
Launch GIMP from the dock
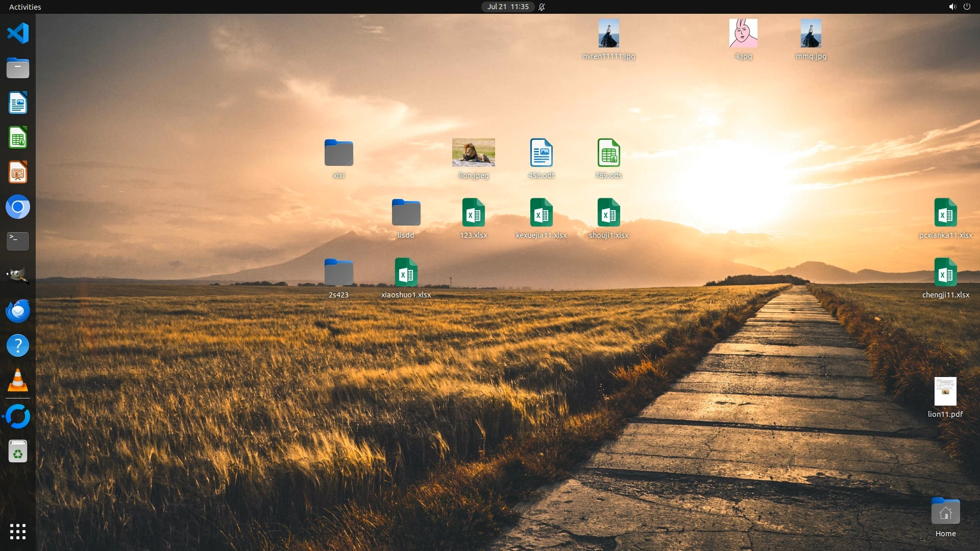click(x=18, y=276)
